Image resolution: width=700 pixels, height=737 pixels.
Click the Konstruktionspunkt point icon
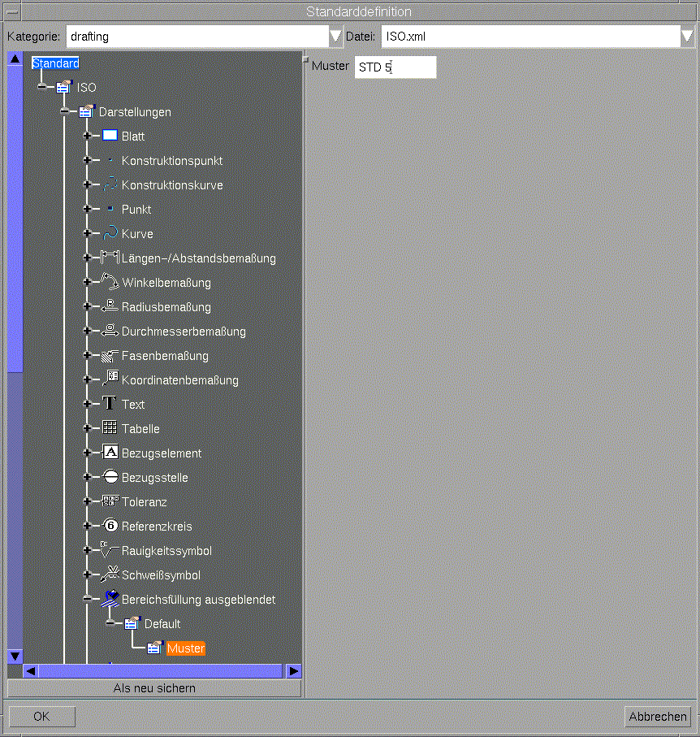pyautogui.click(x=110, y=160)
